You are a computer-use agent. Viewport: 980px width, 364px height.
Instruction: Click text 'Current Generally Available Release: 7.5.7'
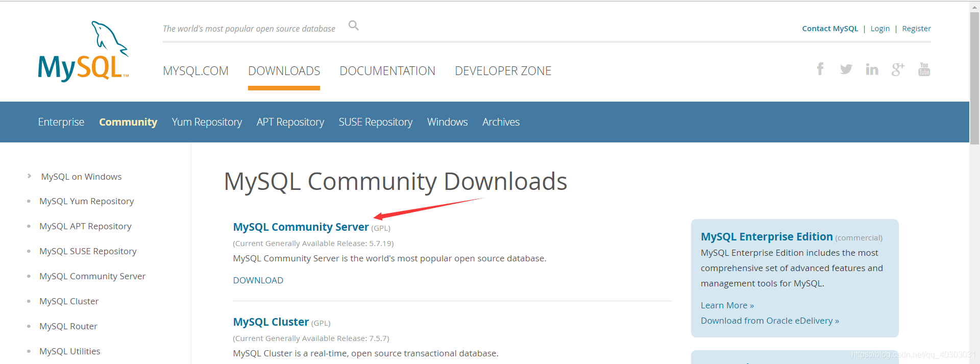click(311, 338)
